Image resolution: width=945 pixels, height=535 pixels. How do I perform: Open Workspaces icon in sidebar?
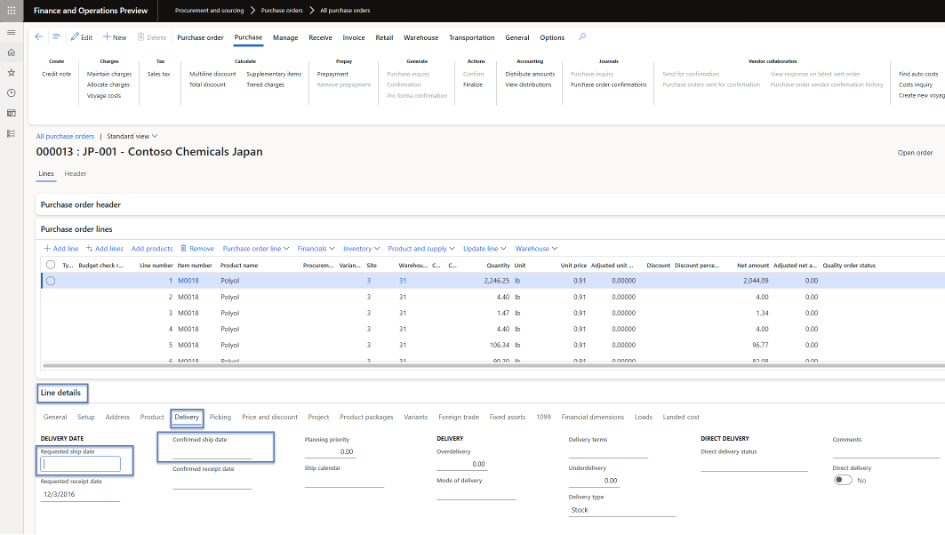pos(10,113)
